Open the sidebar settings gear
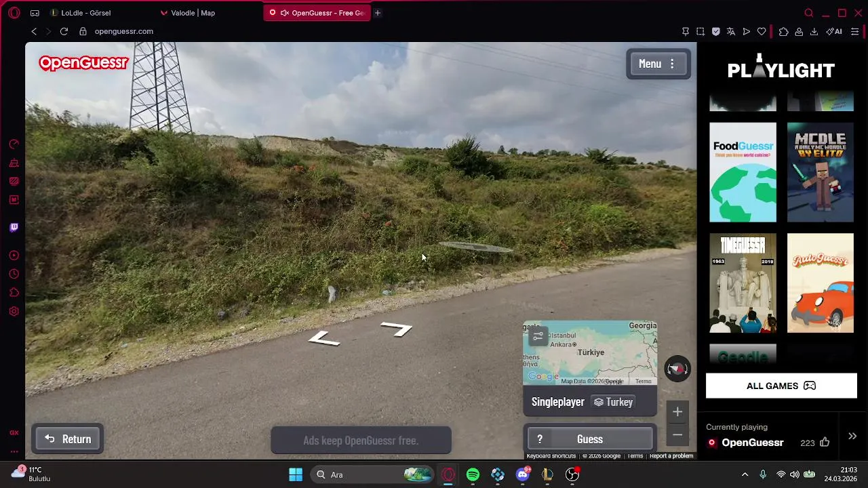The width and height of the screenshot is (868, 488). pos(14,311)
